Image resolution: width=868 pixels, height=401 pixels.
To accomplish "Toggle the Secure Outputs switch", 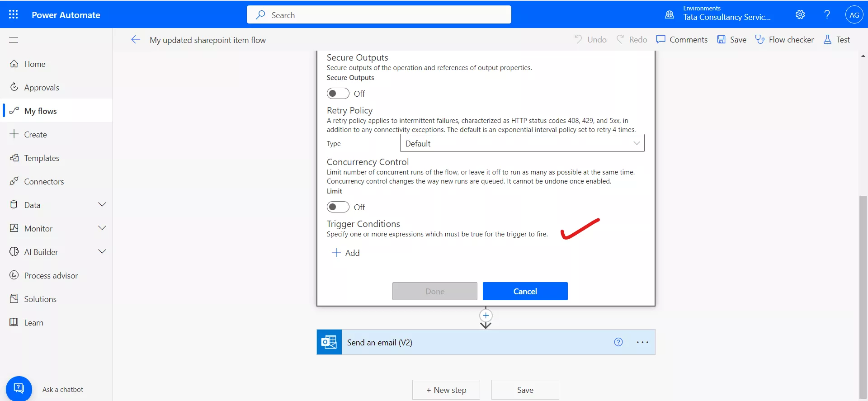I will (x=338, y=94).
